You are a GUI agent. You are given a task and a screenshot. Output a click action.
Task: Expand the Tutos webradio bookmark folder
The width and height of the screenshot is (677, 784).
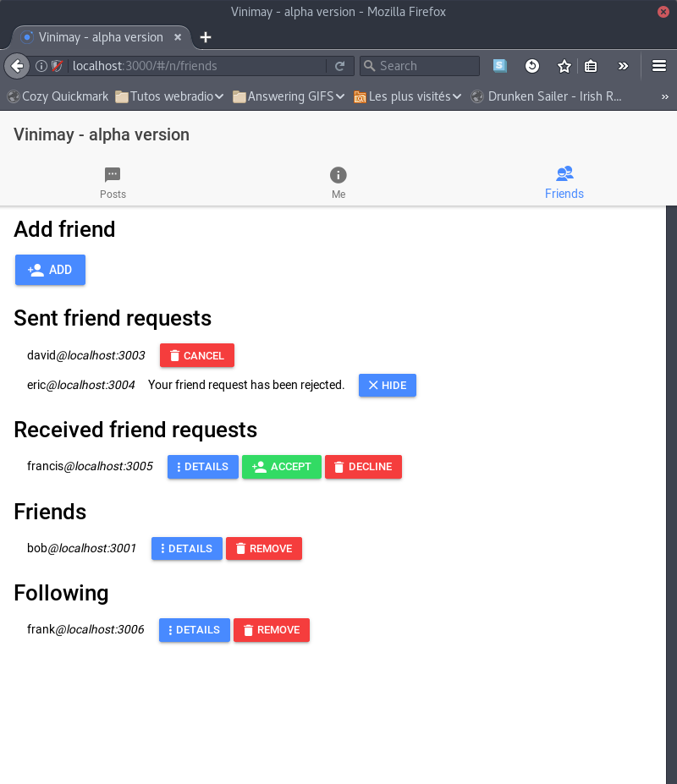click(x=169, y=96)
